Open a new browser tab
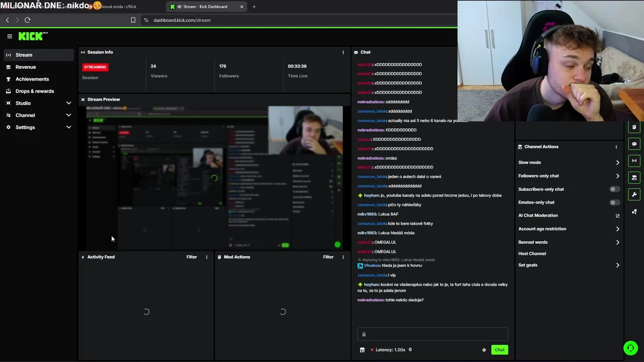 (254, 7)
